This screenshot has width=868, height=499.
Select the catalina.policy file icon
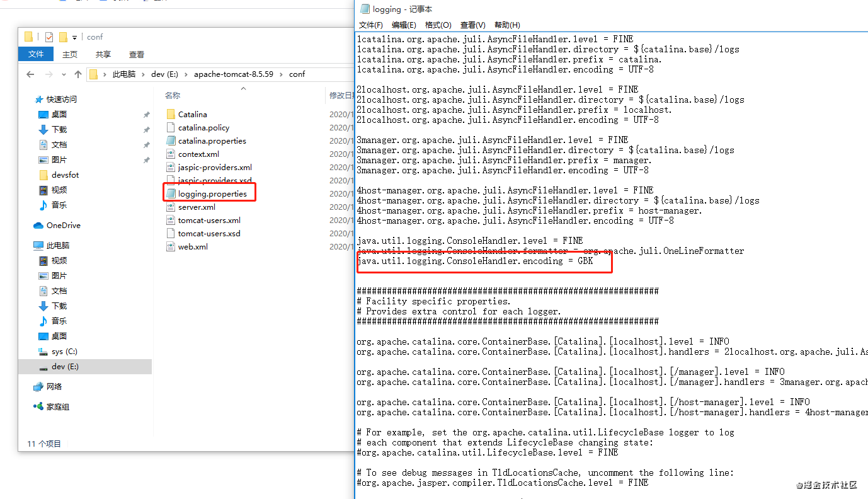coord(171,127)
